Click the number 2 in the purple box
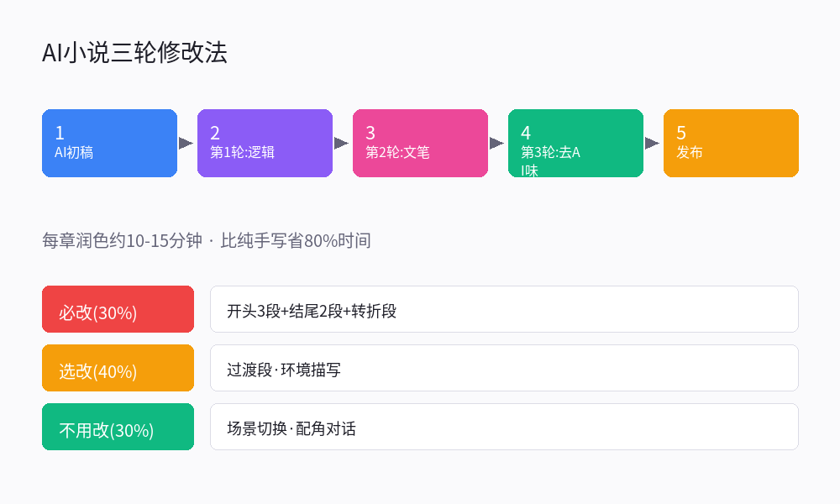The image size is (840, 504). (x=215, y=133)
